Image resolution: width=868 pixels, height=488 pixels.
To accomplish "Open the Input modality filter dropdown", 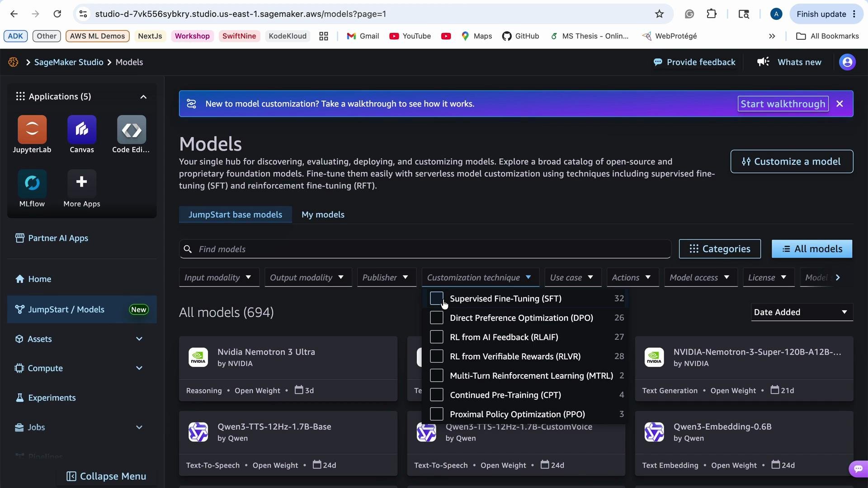I will pyautogui.click(x=219, y=277).
